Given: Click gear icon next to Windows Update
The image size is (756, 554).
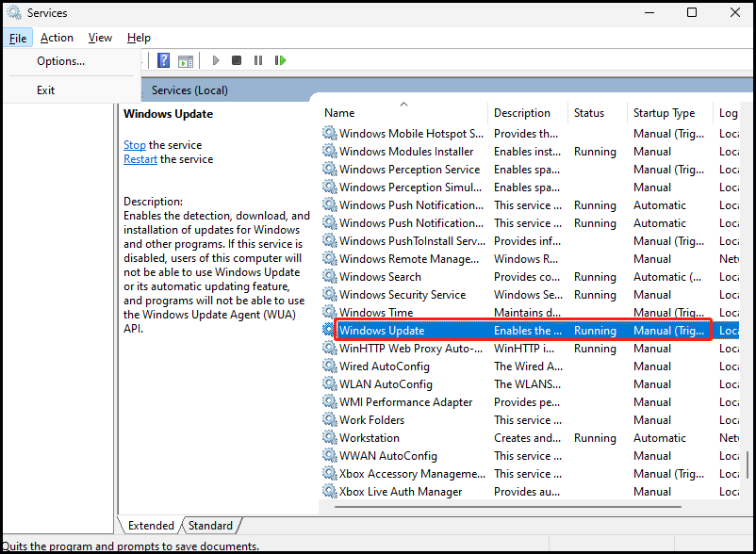Looking at the screenshot, I should tap(329, 330).
